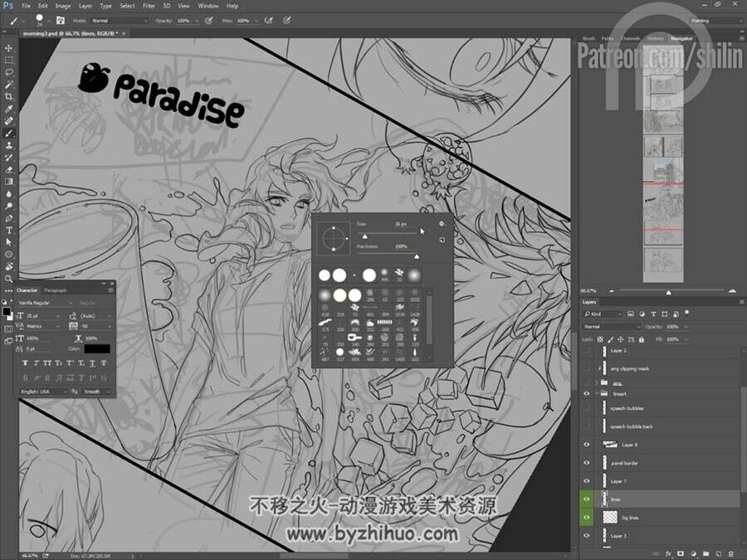Open the brush Opacity dropdown arrow

[197, 21]
